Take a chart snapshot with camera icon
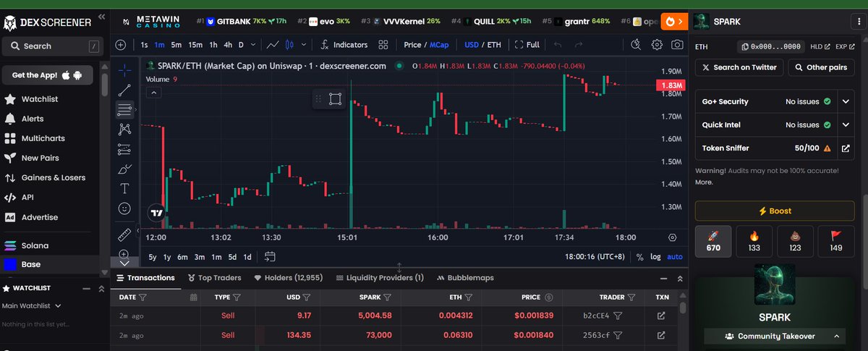Image resolution: width=868 pixels, height=351 pixels. (677, 45)
